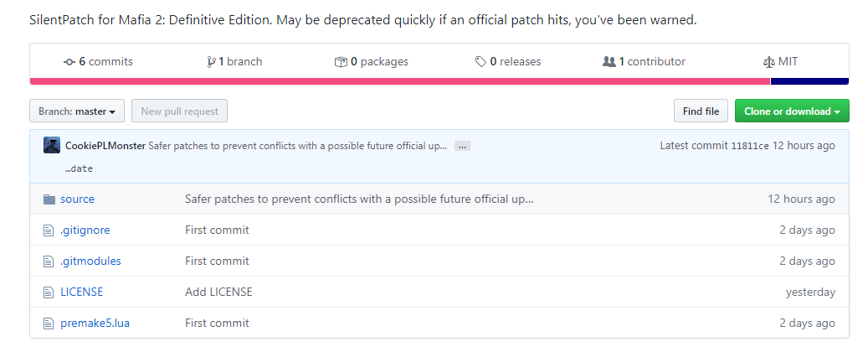This screenshot has height=352, width=868.
Task: Open the Branch: master dropdown
Action: (77, 111)
